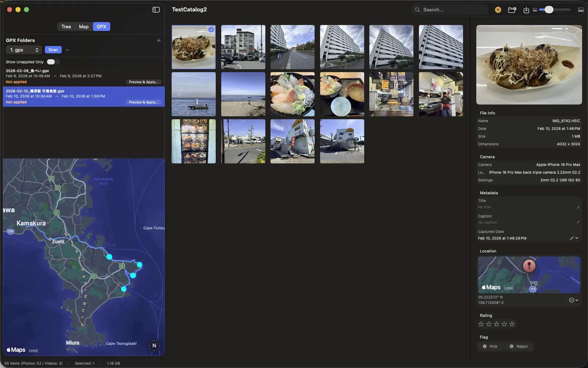Open the GPX folder selection dropdown
This screenshot has height=368, width=588.
point(24,50)
